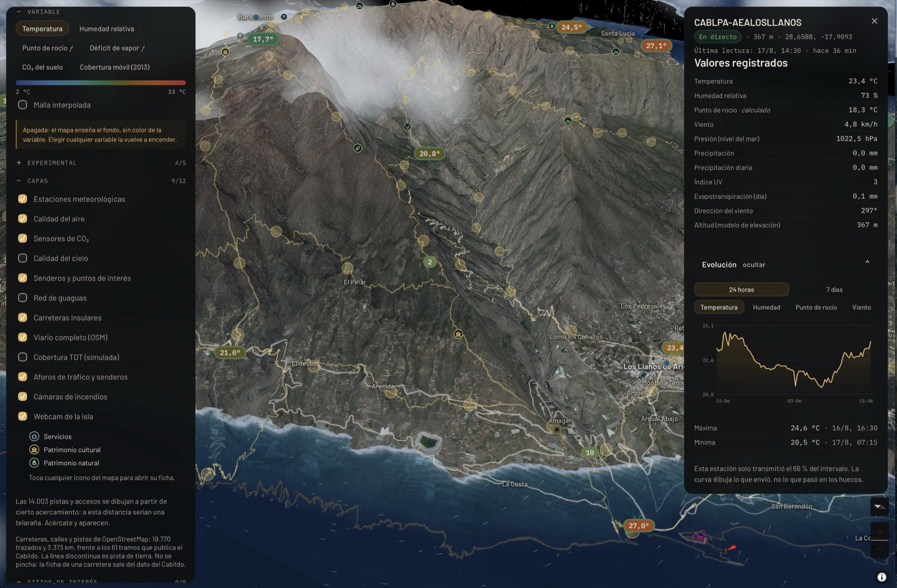This screenshot has height=588, width=897.
Task: Open the webcam marker at Amagar
Action: [x=557, y=429]
